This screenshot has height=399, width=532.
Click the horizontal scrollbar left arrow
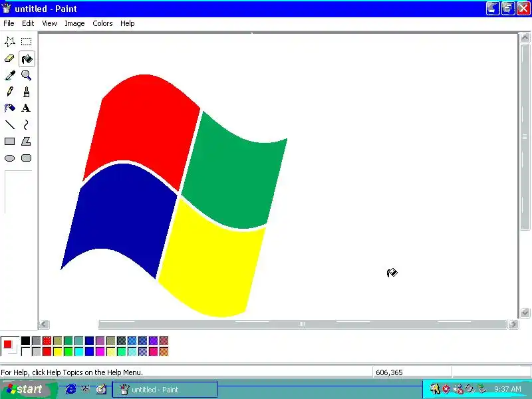(x=44, y=325)
